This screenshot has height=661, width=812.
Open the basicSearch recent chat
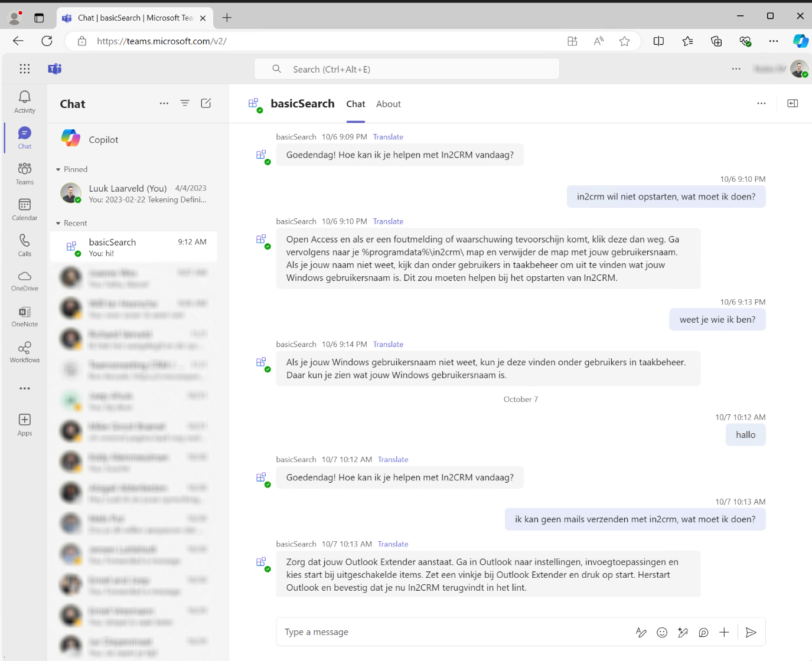[133, 247]
